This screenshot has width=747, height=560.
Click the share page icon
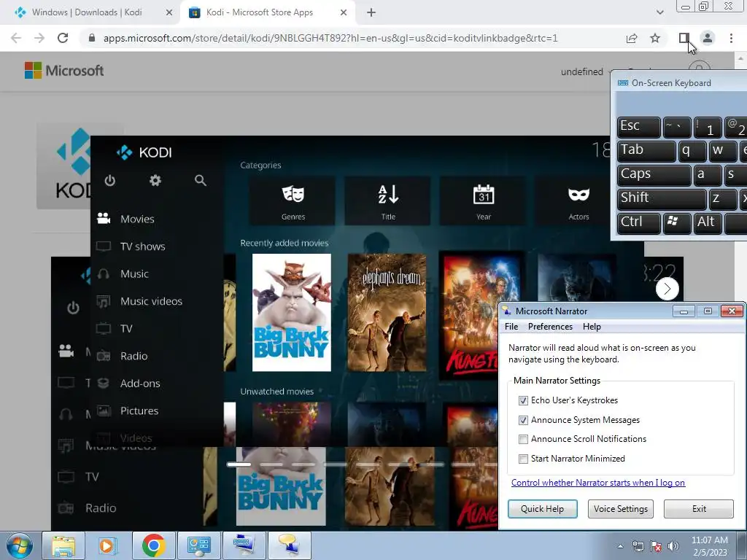(632, 38)
